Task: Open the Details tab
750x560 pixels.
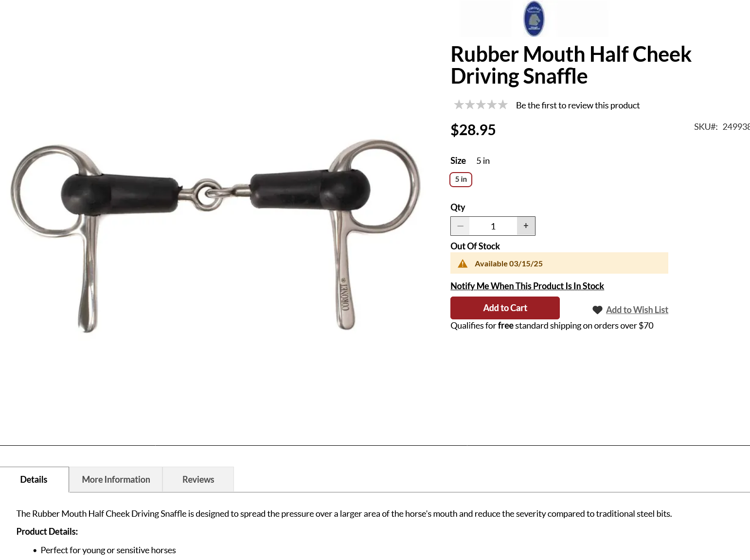Action: [34, 480]
